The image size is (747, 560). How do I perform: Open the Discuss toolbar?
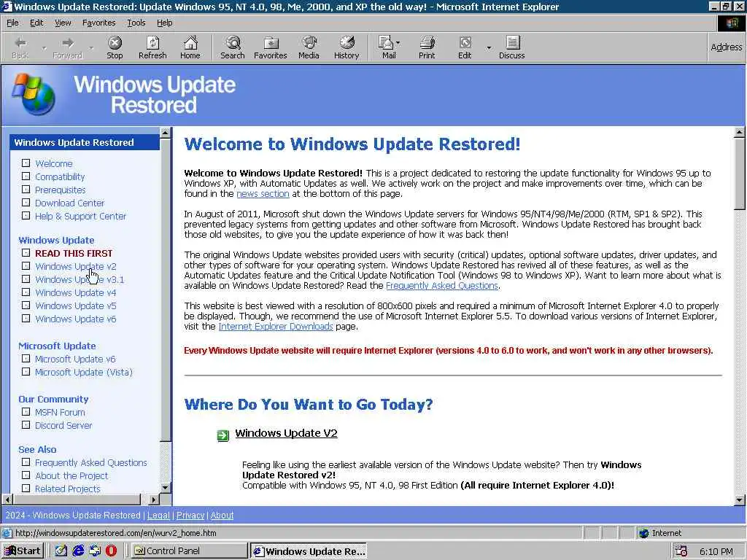(x=512, y=47)
